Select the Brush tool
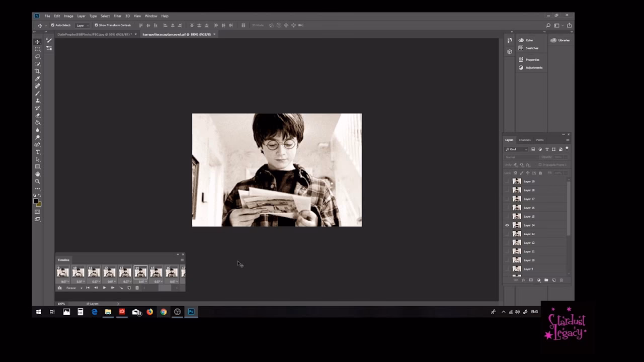The image size is (644, 362). pos(38,93)
